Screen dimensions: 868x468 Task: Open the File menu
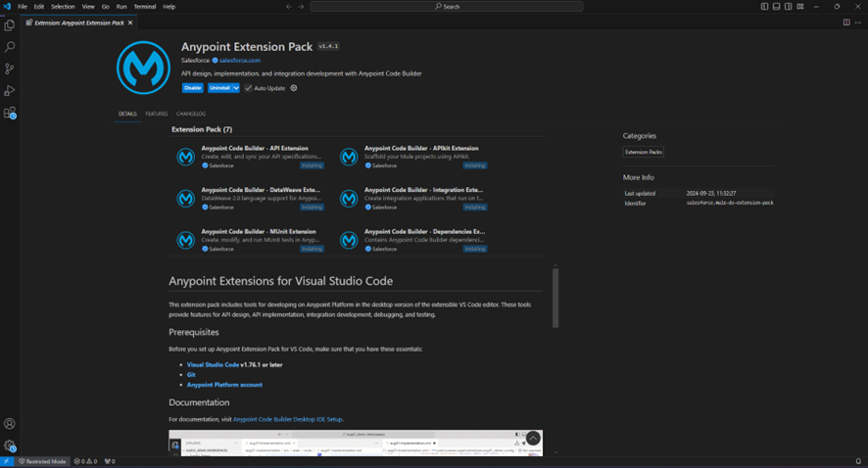pyautogui.click(x=23, y=7)
